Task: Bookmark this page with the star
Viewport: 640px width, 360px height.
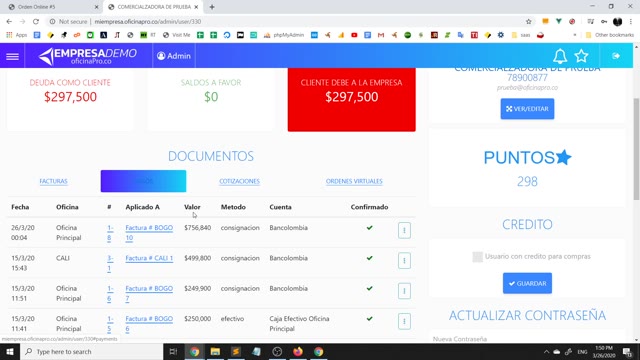Action: [529, 21]
